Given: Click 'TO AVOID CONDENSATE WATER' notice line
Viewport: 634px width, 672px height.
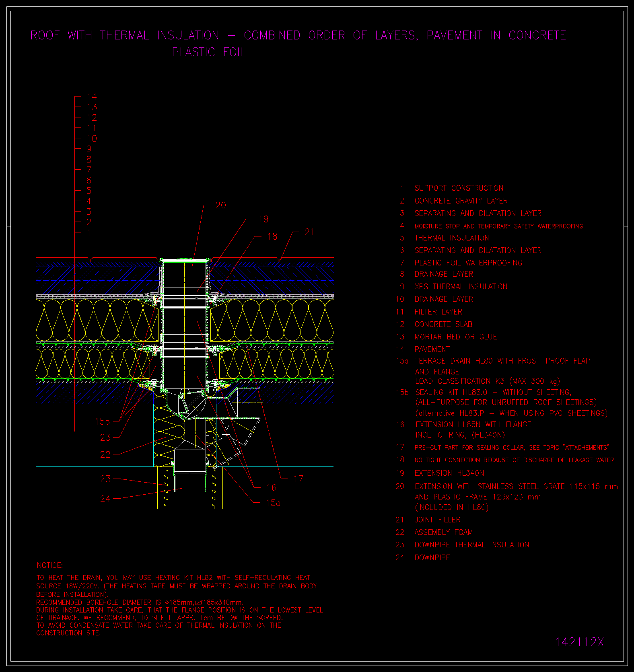Looking at the screenshot, I should coord(158,625).
